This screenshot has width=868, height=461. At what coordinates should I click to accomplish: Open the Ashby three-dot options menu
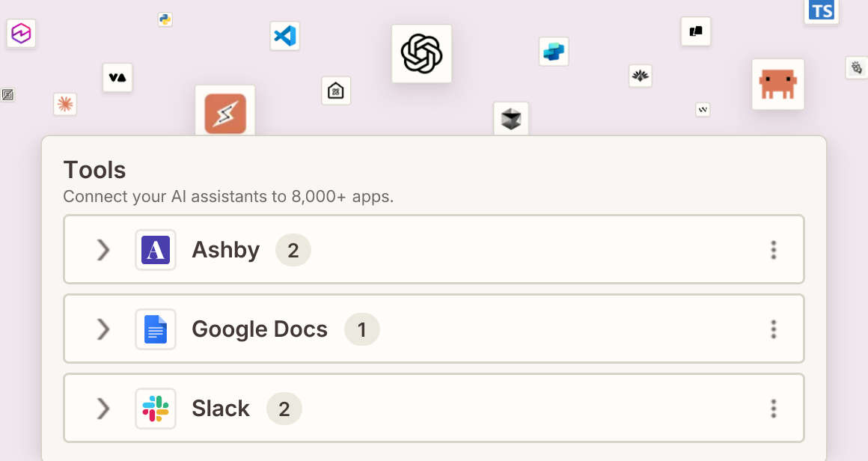point(774,250)
